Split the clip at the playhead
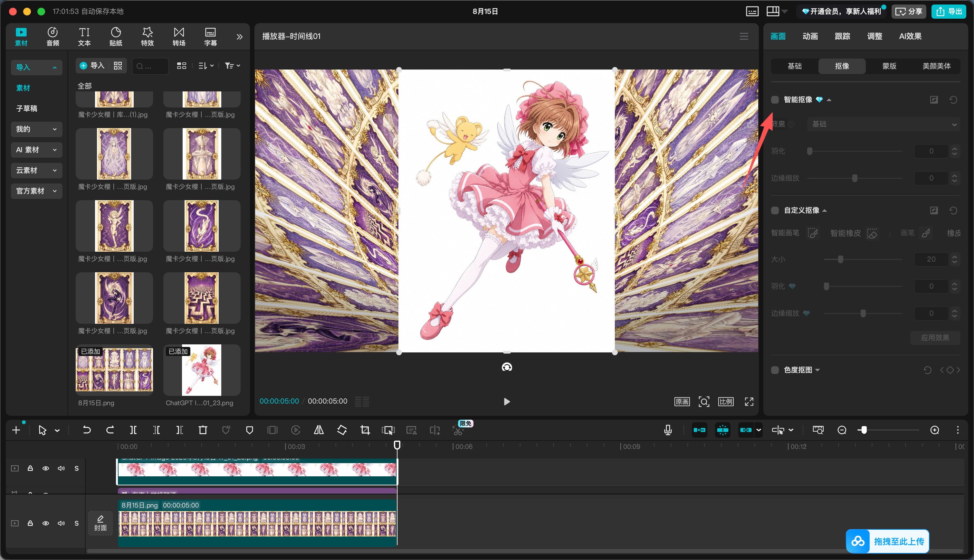 [133, 430]
